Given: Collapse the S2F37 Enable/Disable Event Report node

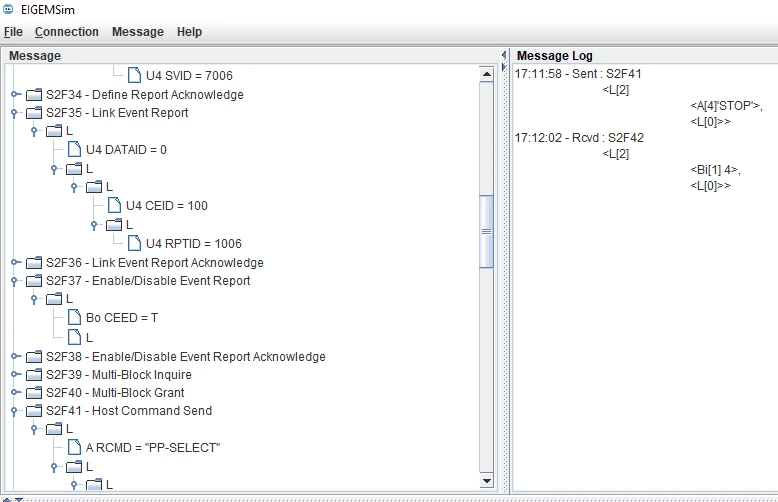Looking at the screenshot, I should point(15,281).
